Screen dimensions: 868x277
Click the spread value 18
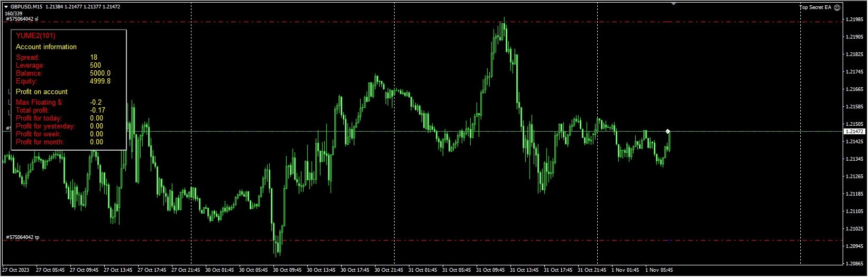[94, 57]
